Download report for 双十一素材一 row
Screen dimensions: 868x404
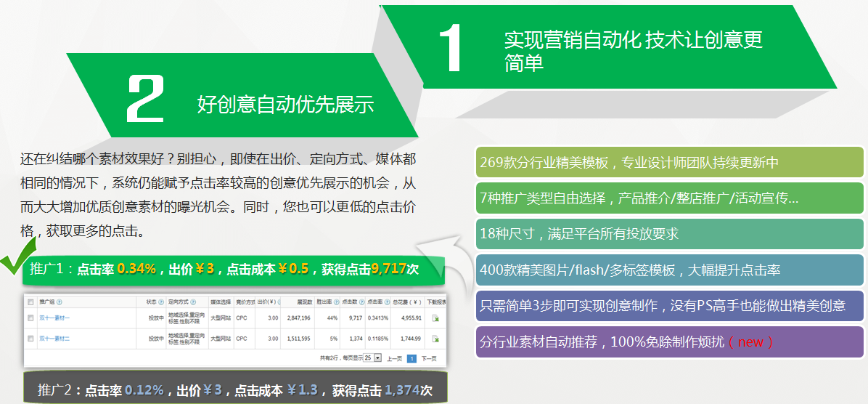pos(435,318)
